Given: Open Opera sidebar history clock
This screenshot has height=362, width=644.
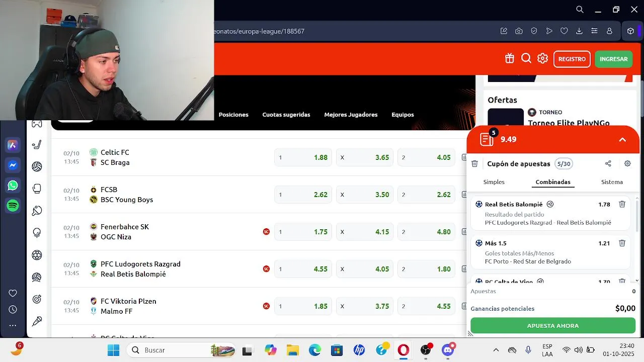Looking at the screenshot, I should tap(13, 310).
